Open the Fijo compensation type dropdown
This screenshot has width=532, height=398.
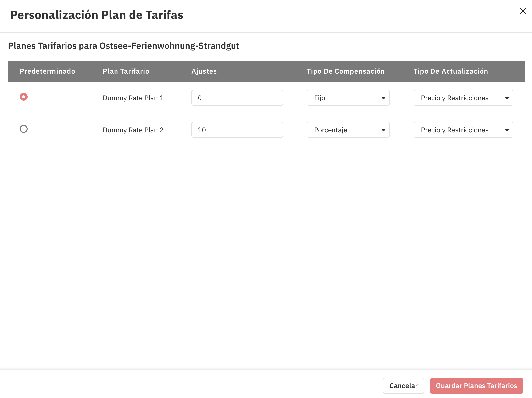click(x=348, y=98)
